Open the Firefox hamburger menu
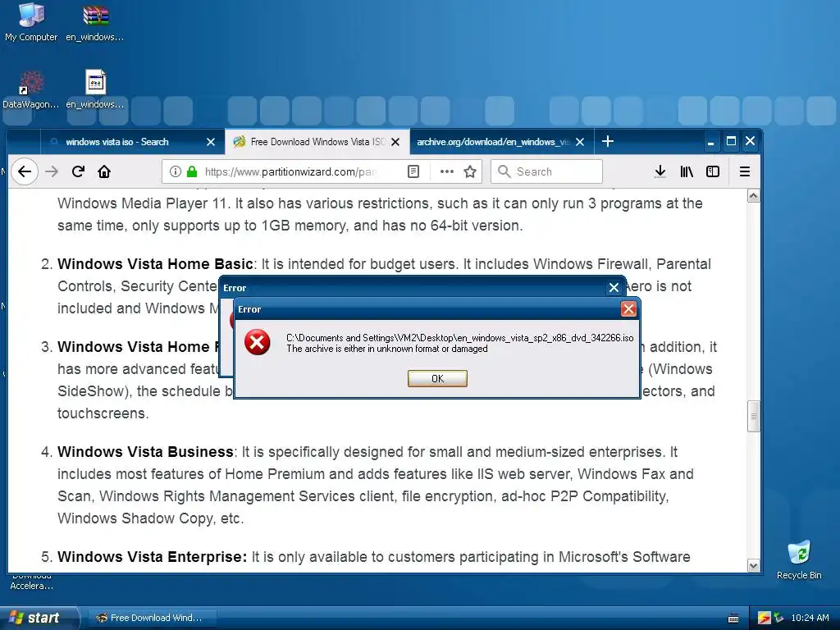This screenshot has width=840, height=630. click(x=745, y=171)
